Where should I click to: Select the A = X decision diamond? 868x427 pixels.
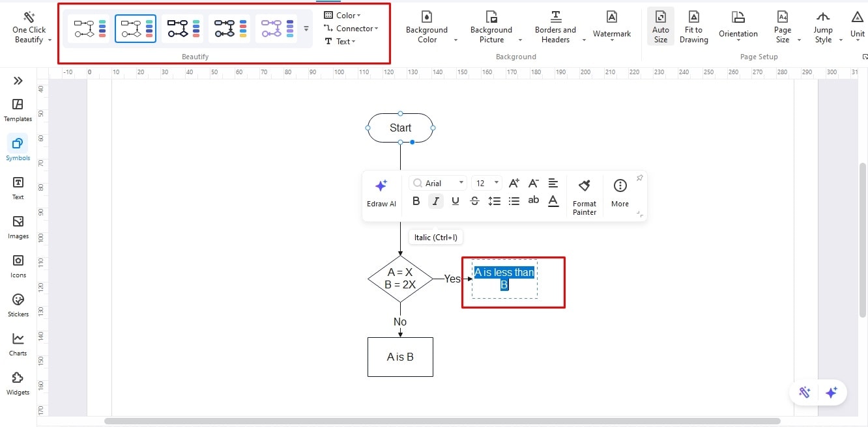click(400, 279)
